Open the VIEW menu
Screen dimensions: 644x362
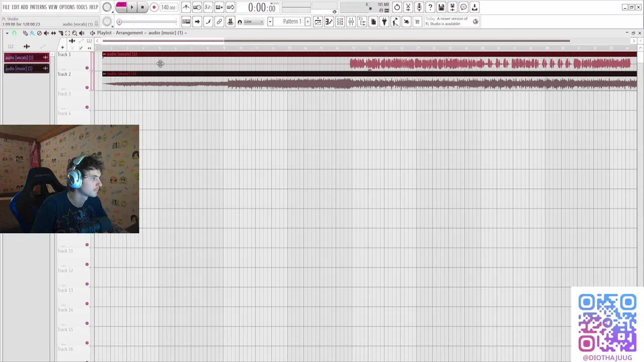tap(53, 7)
